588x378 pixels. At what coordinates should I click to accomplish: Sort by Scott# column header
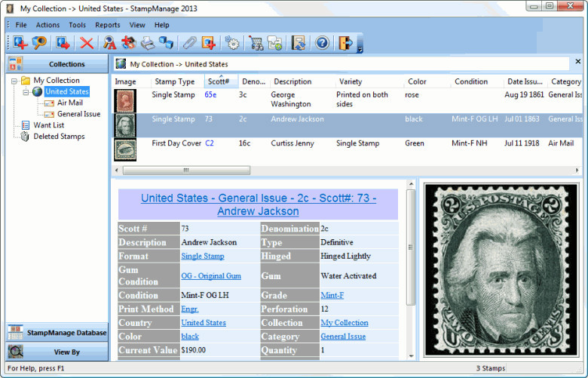point(221,81)
